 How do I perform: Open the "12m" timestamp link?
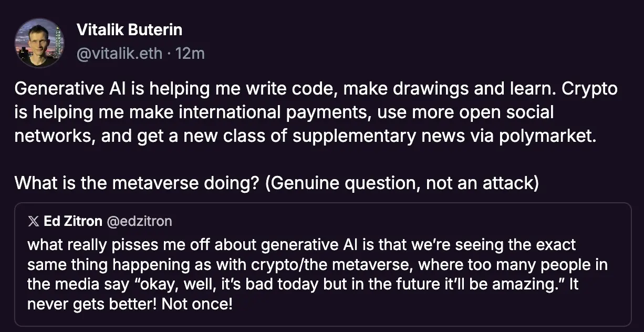191,53
